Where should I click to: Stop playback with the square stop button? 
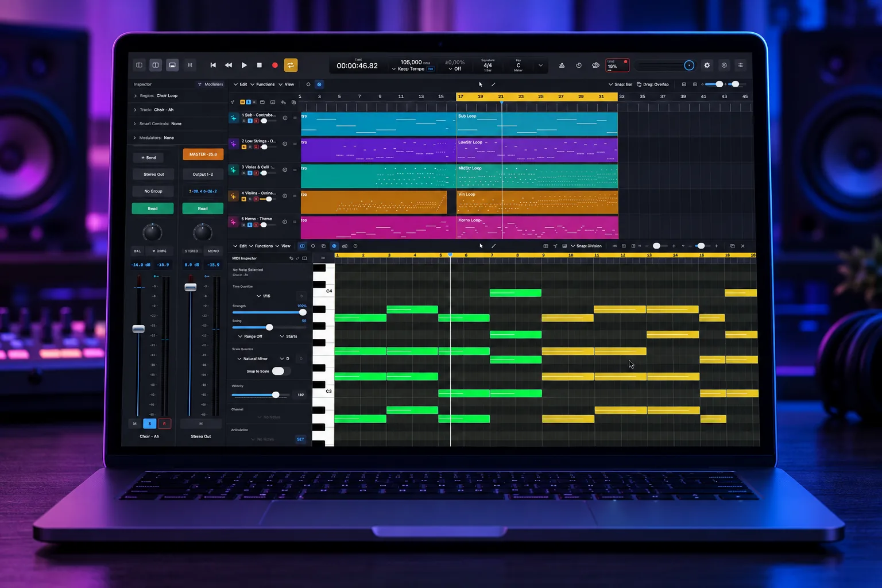(x=260, y=65)
